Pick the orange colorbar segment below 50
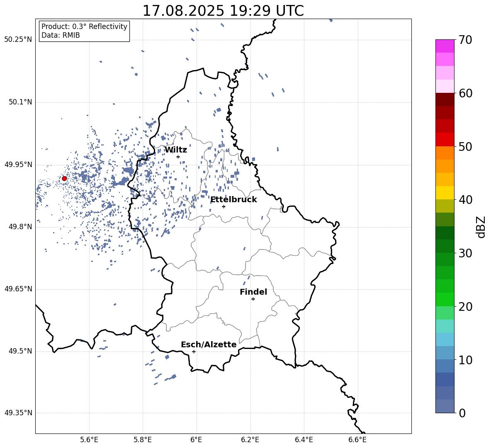 [445, 153]
